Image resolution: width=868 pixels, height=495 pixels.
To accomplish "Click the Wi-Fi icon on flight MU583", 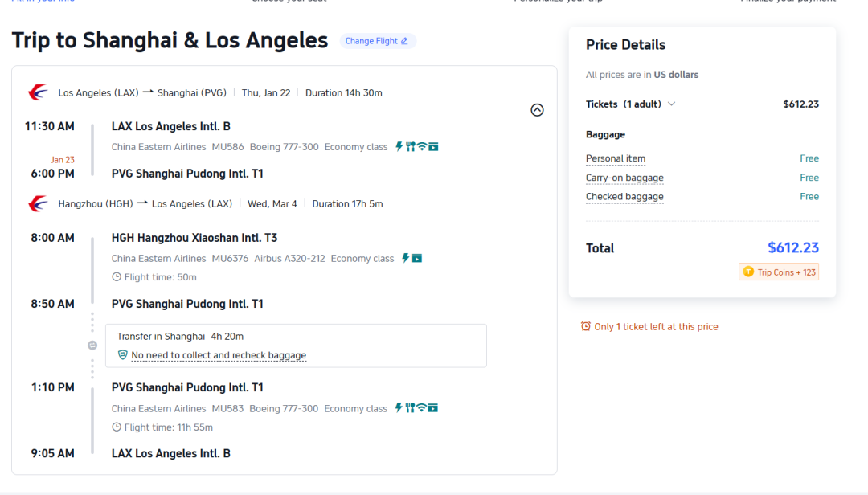I will click(421, 408).
